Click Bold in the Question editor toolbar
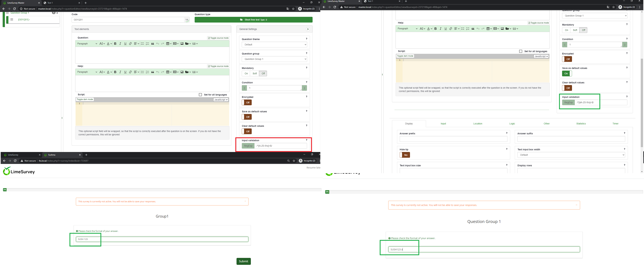Viewport: 644px width, 268px height. pos(115,44)
